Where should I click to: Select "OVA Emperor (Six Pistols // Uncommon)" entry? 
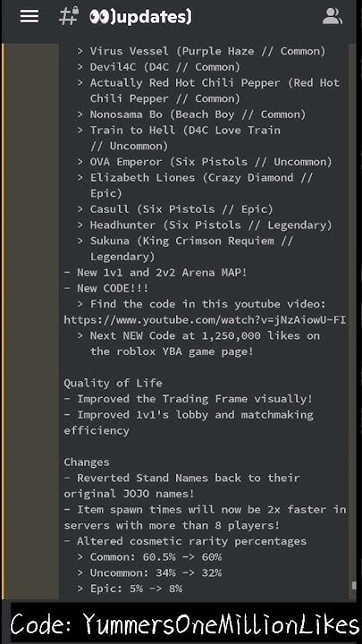click(211, 162)
